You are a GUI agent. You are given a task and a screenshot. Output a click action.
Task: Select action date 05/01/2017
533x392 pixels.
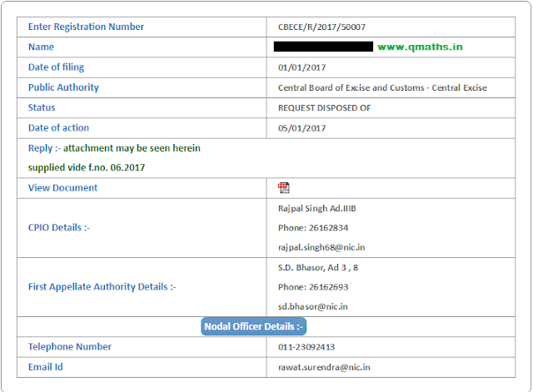click(x=301, y=128)
